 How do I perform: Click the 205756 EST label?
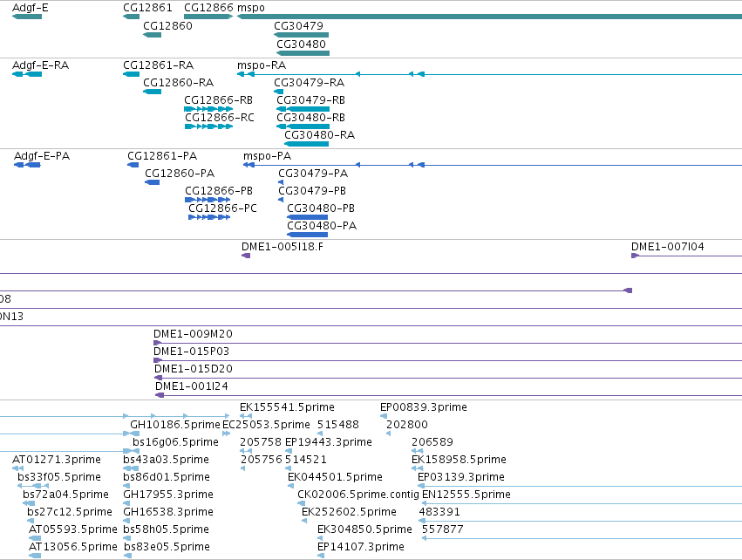(x=261, y=460)
